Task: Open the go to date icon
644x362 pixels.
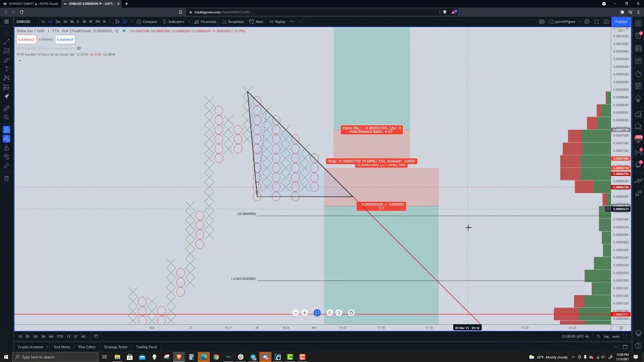Action: click(96, 336)
